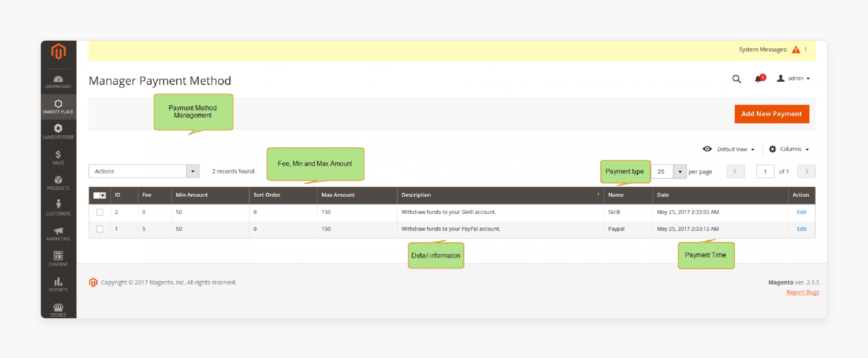868x358 pixels.
Task: Sort by the Max Amount column header
Action: (357, 195)
